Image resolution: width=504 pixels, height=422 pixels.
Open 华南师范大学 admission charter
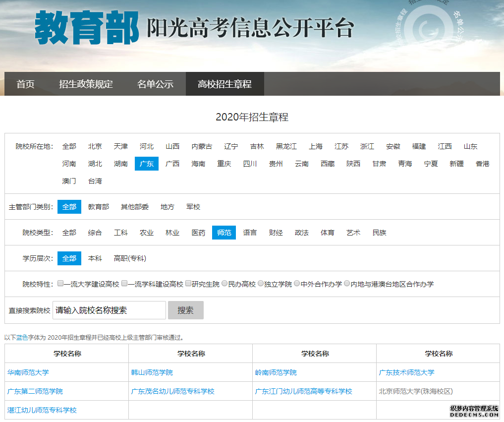point(28,372)
